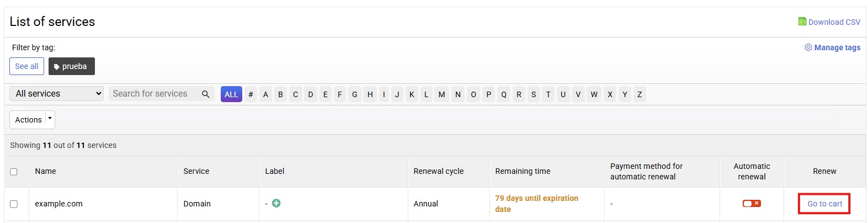Click the Download CSV icon
Viewport: 868px width, 223px height.
tap(802, 22)
